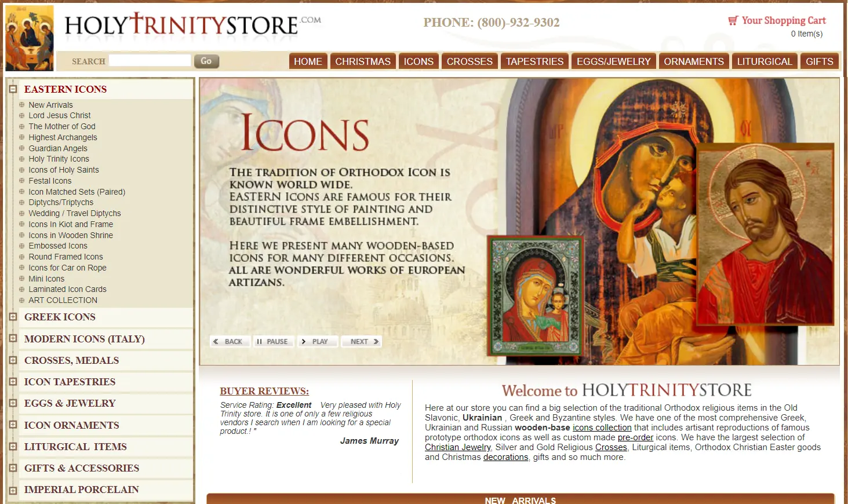Open the Buyer Reviews link
Viewport: 848px width, 504px height.
pyautogui.click(x=264, y=391)
